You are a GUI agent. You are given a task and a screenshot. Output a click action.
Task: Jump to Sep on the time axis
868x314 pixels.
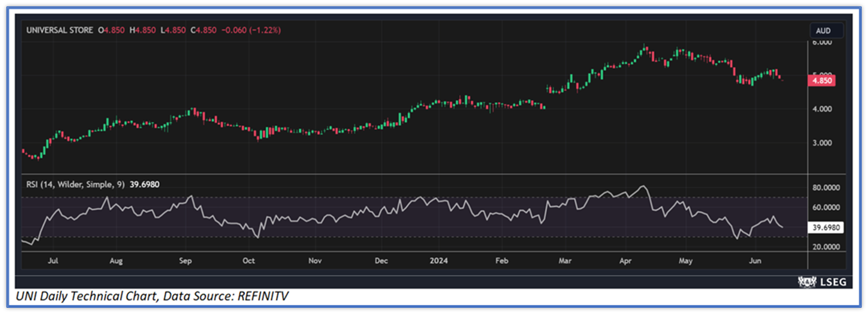coord(186,261)
